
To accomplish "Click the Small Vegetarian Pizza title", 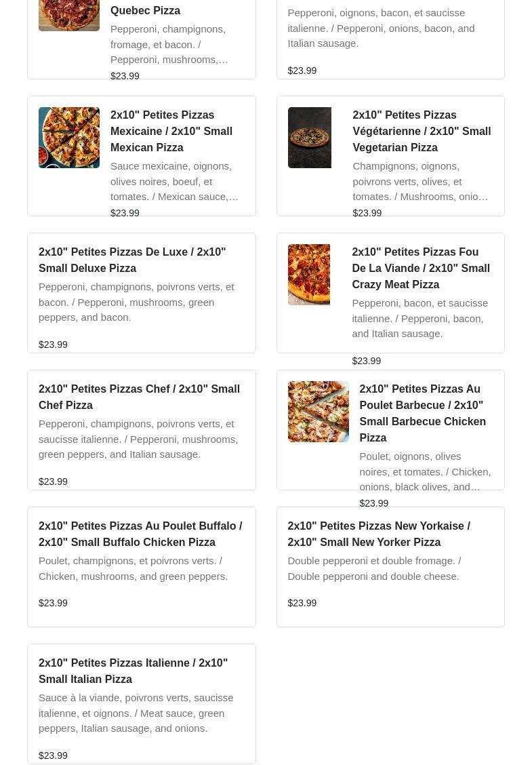I will 422,132.
